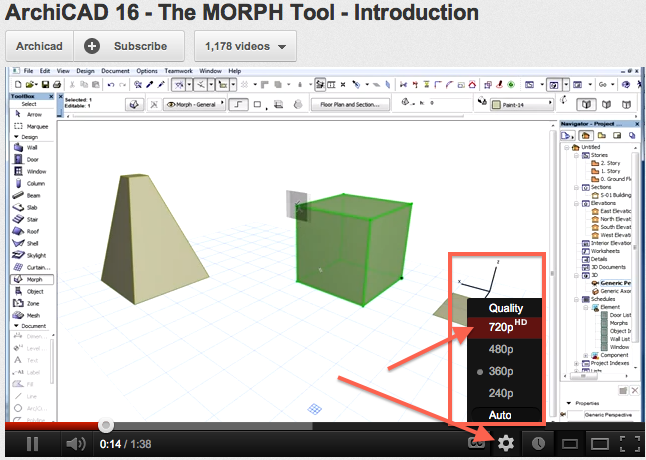This screenshot has width=646, height=460.
Task: Click the video progress scrubber handle
Action: tap(106, 426)
